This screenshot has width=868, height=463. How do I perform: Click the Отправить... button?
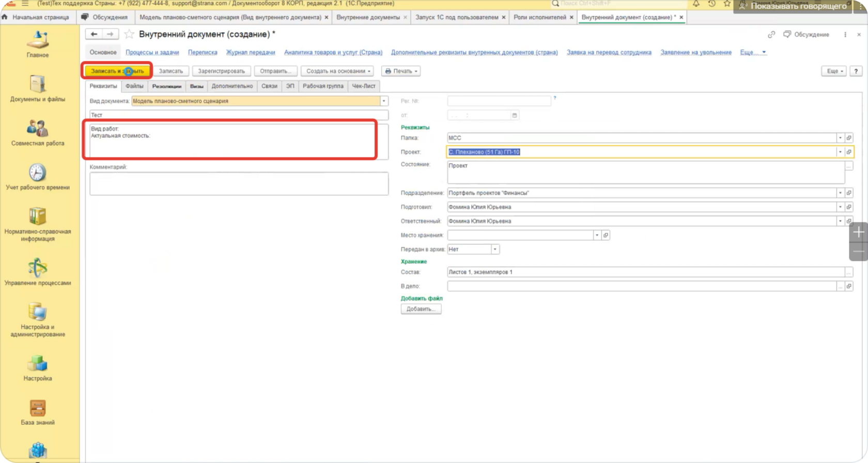[275, 71]
